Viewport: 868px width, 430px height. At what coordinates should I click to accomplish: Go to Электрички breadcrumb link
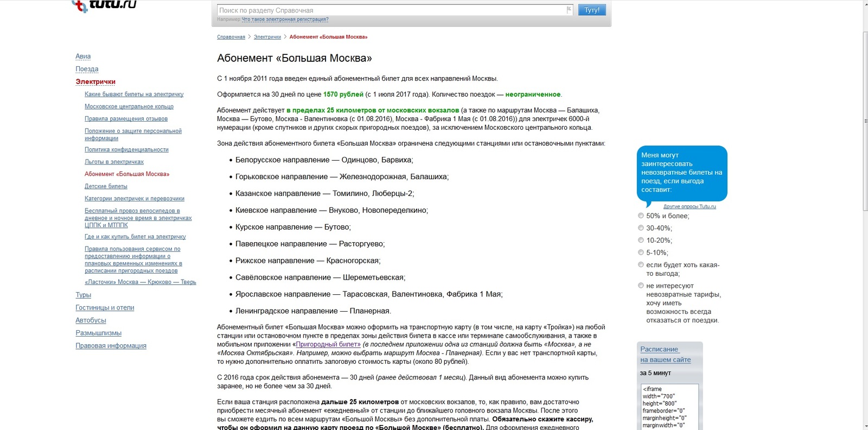coord(267,37)
